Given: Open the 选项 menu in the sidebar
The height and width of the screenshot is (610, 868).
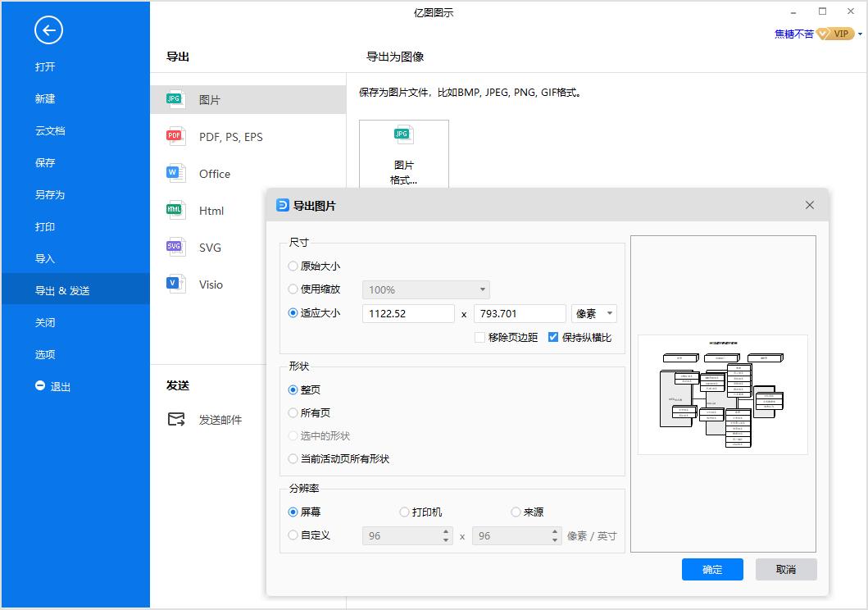Looking at the screenshot, I should point(44,354).
